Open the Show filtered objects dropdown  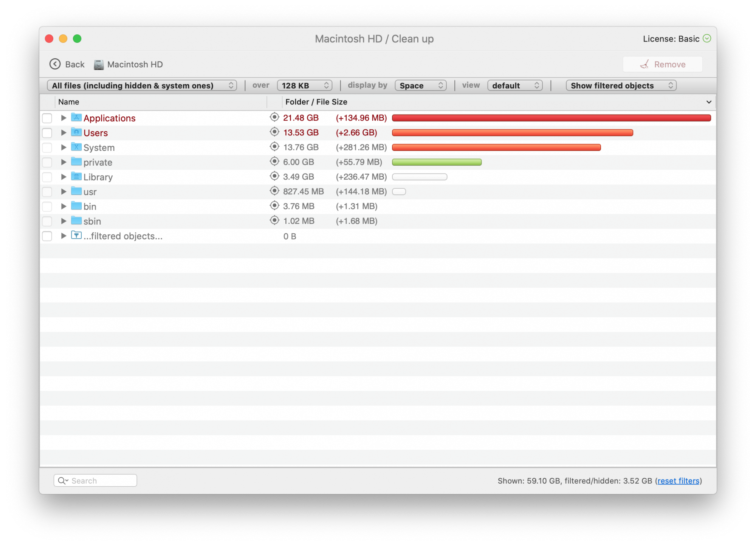pos(621,85)
